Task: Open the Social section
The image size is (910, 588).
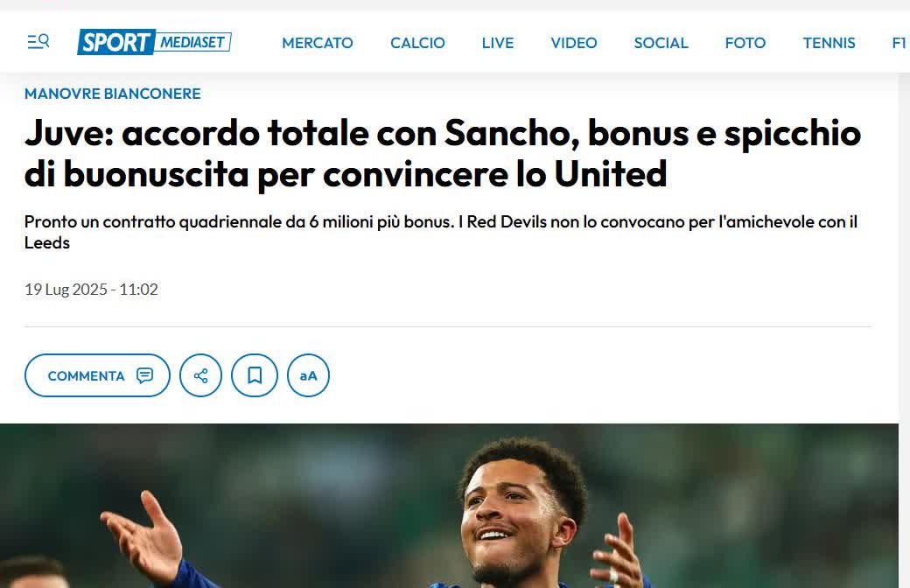Action: click(x=661, y=43)
